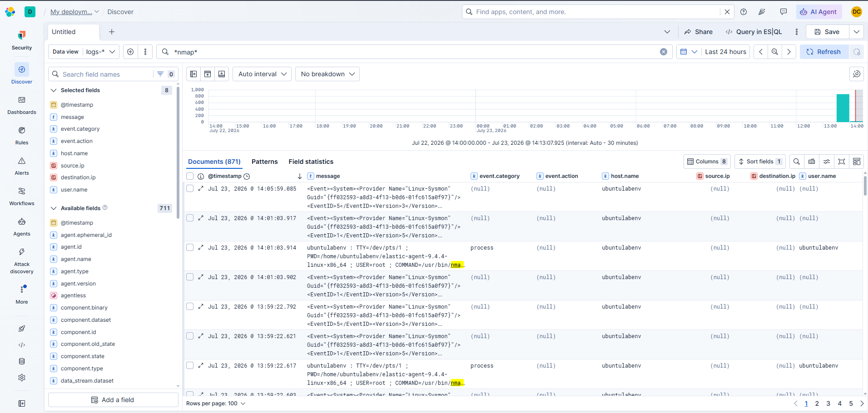Open the feedback chat icon in header
The image size is (868, 413).
tap(784, 12)
